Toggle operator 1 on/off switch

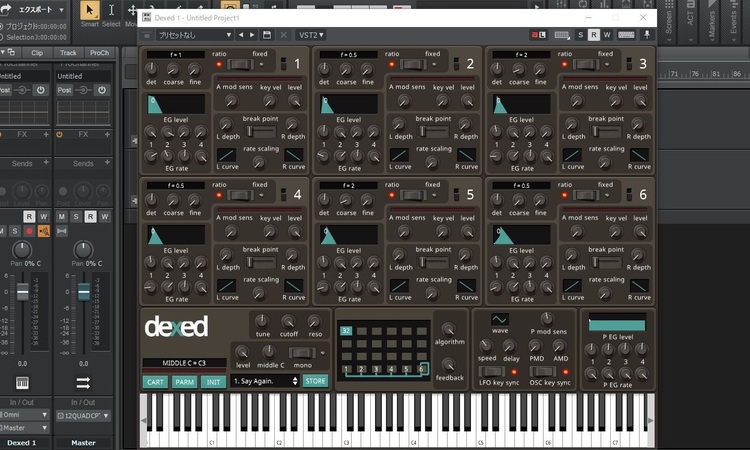[283, 64]
